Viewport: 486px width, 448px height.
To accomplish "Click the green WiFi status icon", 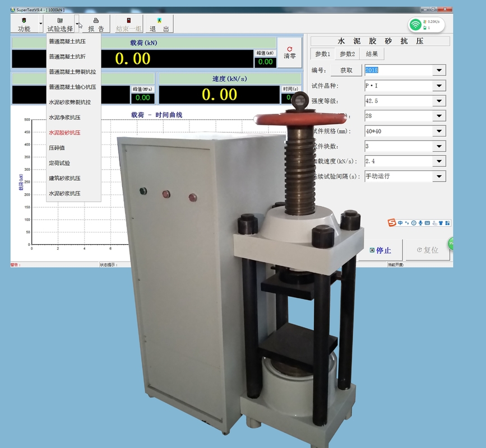I will [x=415, y=25].
